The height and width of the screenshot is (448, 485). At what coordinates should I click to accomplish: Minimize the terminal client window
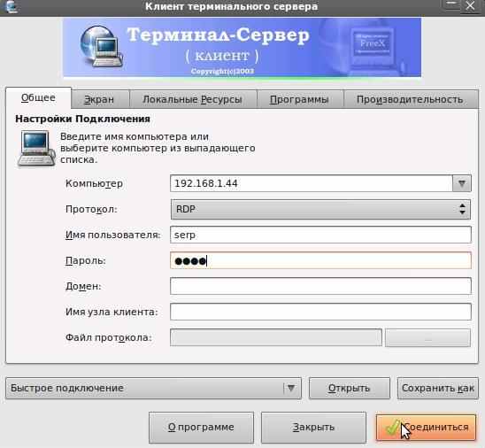(x=451, y=5)
